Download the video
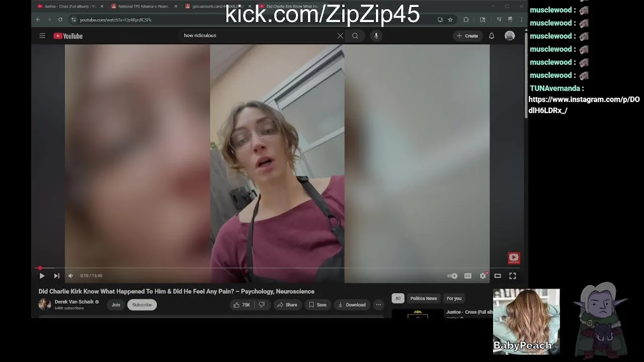 352,305
